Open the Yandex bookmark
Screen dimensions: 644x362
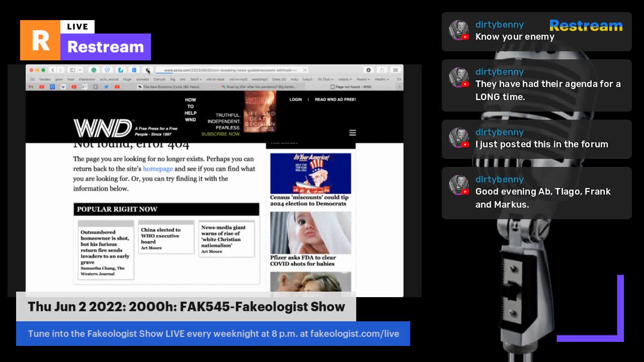(x=45, y=79)
